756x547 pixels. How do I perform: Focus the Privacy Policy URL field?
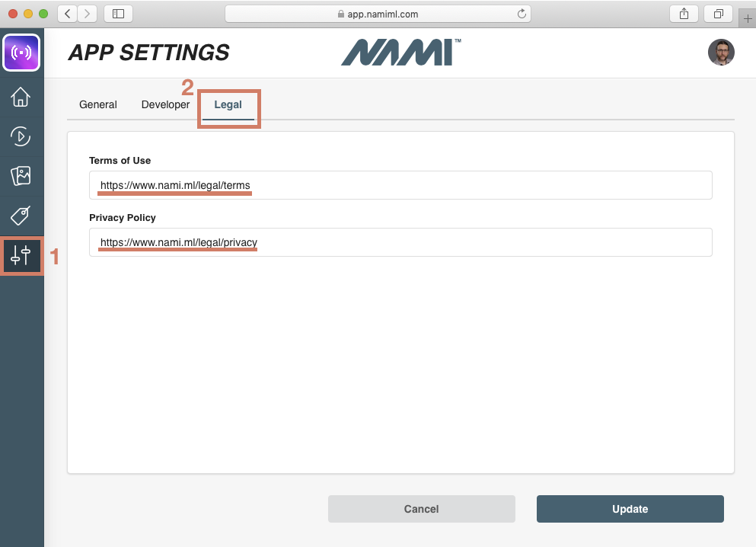coord(400,242)
